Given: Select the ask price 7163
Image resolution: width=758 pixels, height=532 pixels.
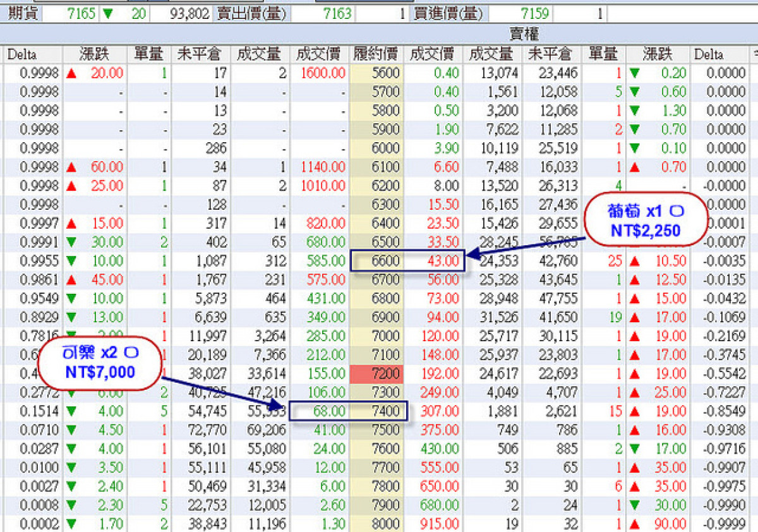Looking at the screenshot, I should 336,13.
